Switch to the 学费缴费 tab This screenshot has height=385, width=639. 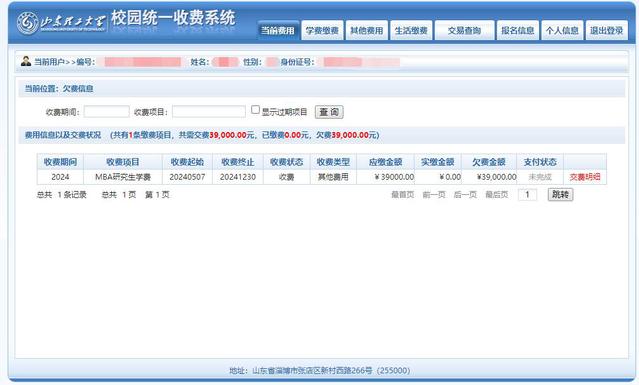[x=322, y=31]
